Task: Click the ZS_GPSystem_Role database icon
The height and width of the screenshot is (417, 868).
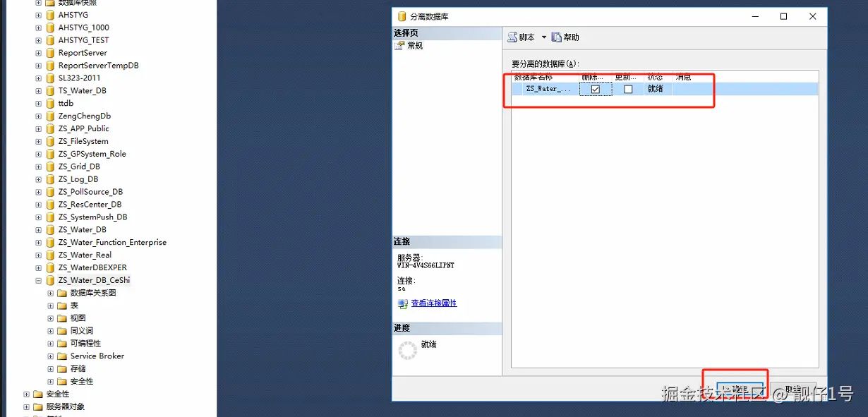Action: tap(50, 155)
